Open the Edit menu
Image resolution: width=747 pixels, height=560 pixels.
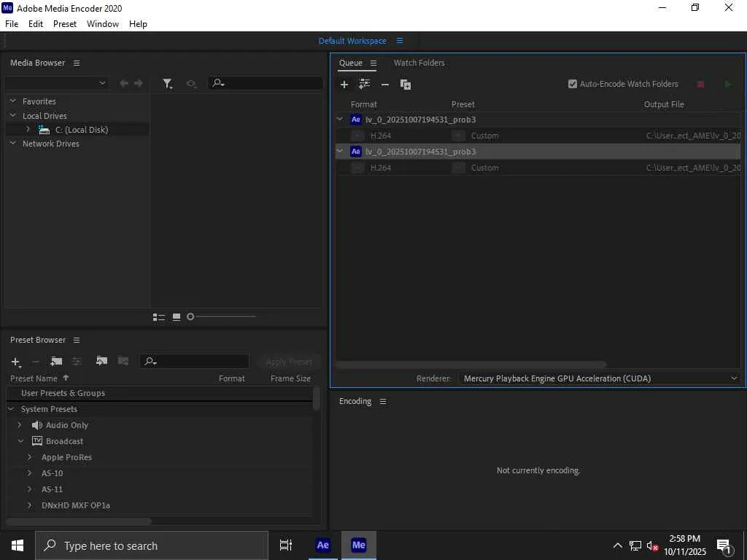(36, 24)
